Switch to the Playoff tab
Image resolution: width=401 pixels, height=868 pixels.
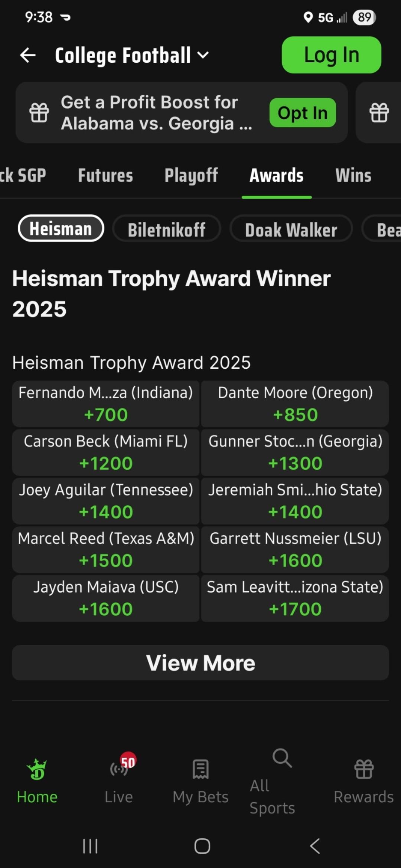click(191, 175)
